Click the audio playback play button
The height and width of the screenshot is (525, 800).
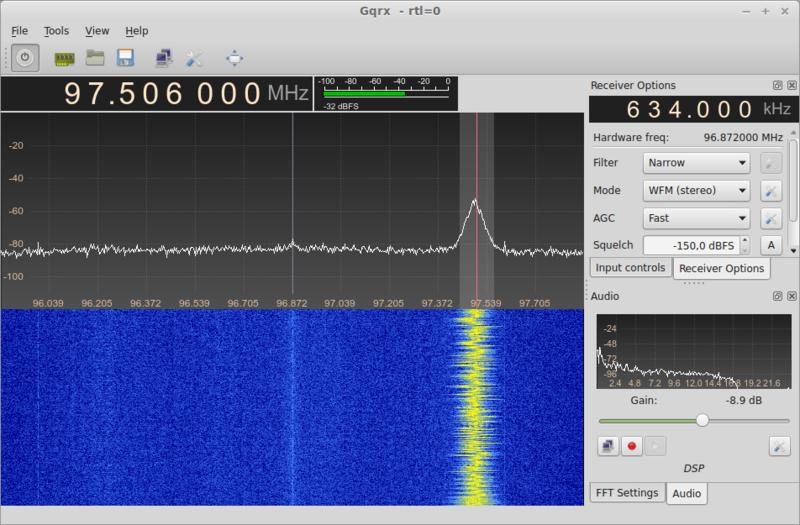tap(656, 446)
